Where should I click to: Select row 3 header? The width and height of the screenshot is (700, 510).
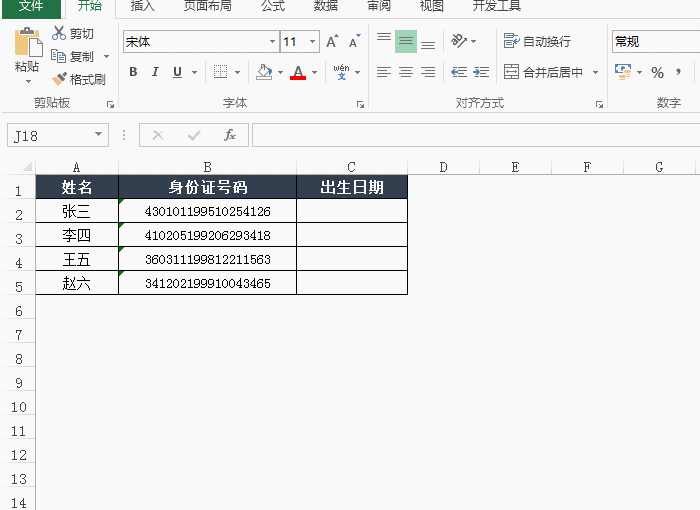pos(18,235)
